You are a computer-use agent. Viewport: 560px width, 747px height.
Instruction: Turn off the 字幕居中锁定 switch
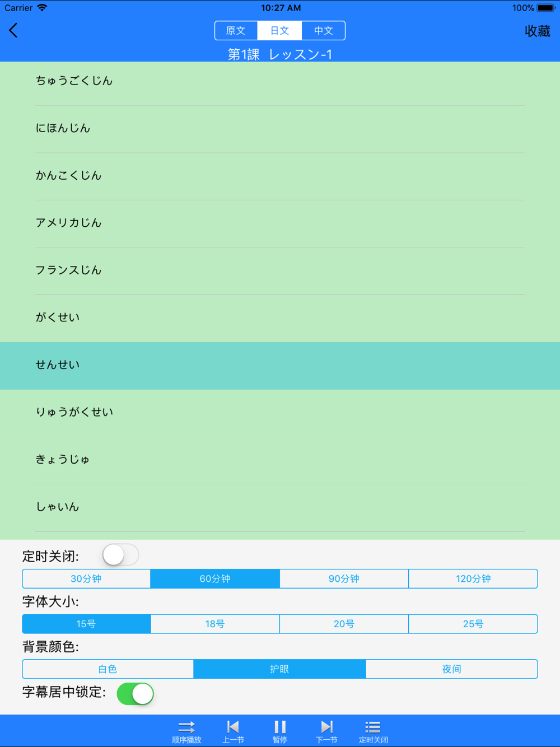(135, 694)
